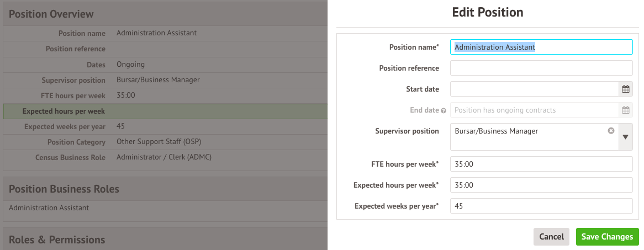Expand the Supervisor position dropdown arrow
The width and height of the screenshot is (644, 250).
click(x=625, y=137)
